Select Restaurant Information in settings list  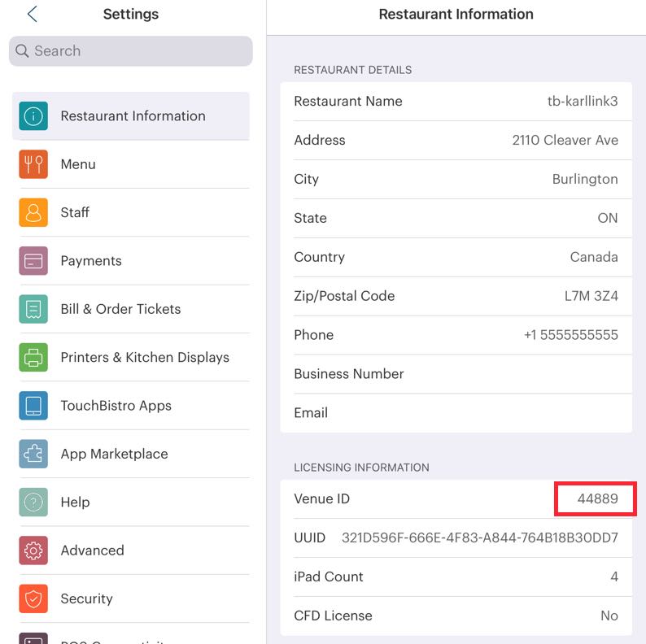(131, 116)
